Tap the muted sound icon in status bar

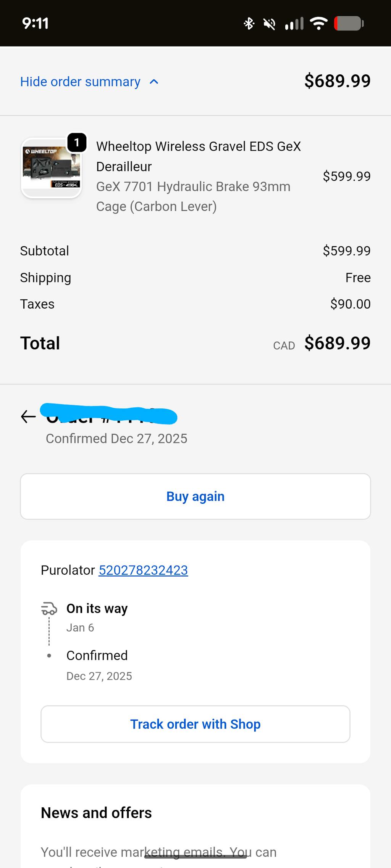(x=269, y=24)
